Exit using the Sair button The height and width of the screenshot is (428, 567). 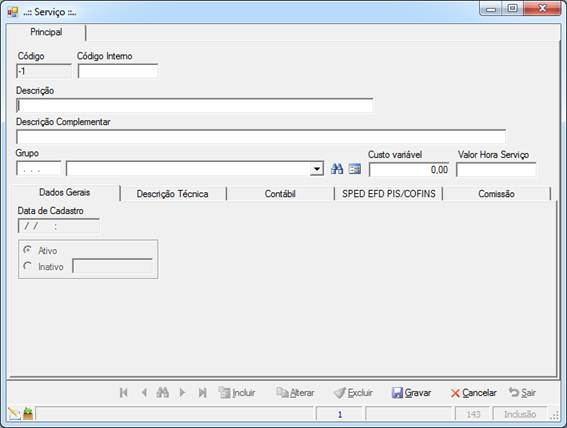pyautogui.click(x=522, y=393)
